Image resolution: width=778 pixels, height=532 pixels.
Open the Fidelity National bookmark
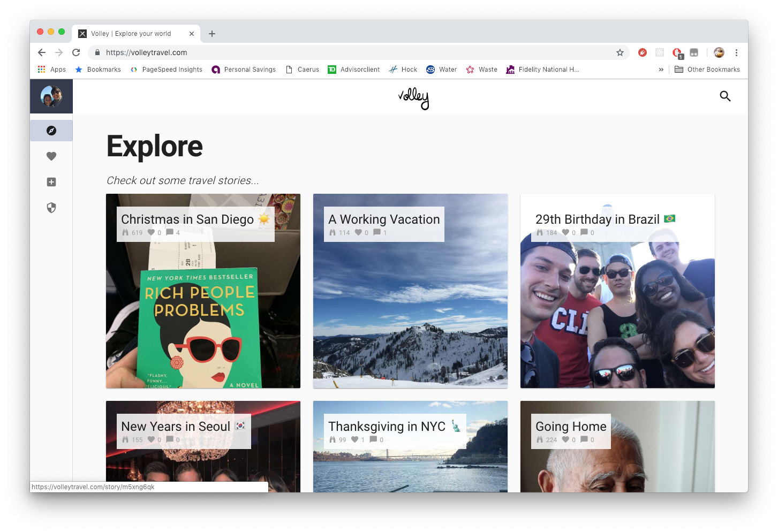(543, 70)
